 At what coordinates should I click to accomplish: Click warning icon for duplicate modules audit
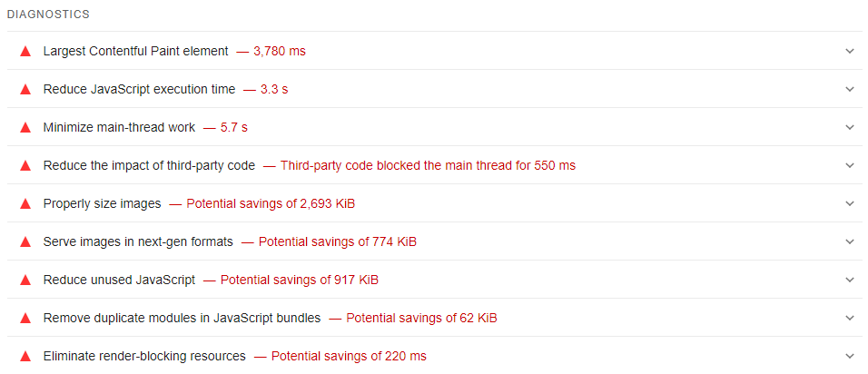[25, 318]
